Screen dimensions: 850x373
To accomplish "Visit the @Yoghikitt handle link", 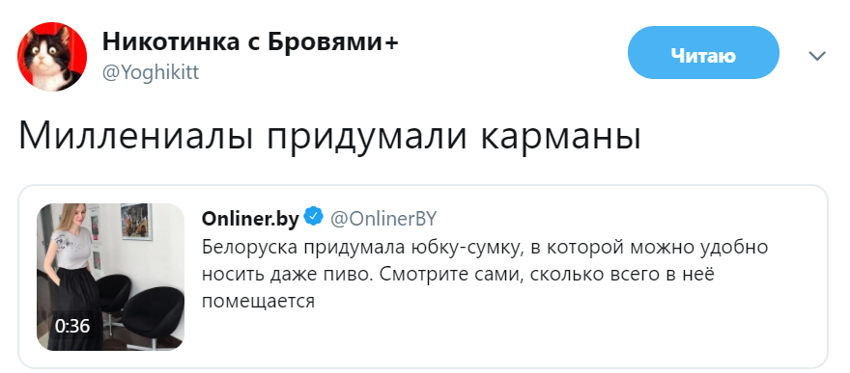I will point(150,72).
